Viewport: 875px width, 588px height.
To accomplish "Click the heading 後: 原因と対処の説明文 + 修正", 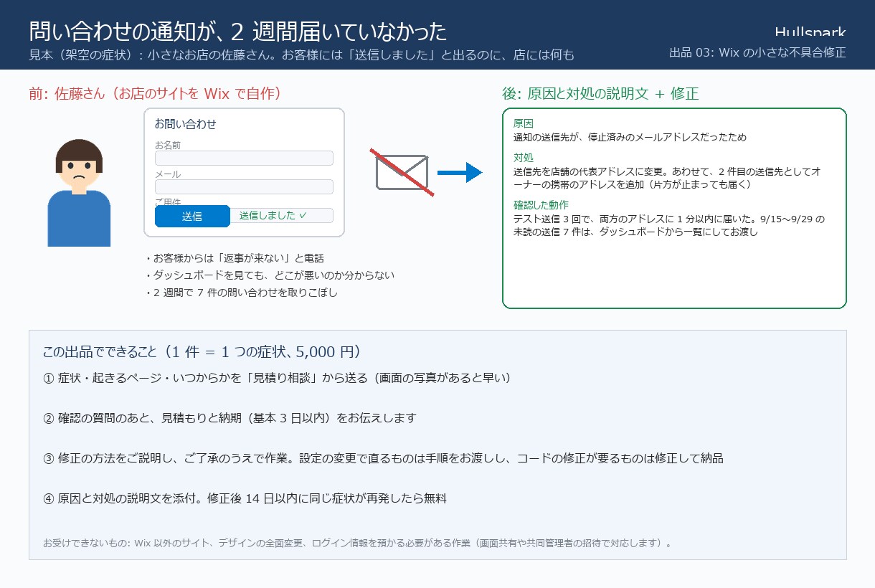I will tap(600, 93).
